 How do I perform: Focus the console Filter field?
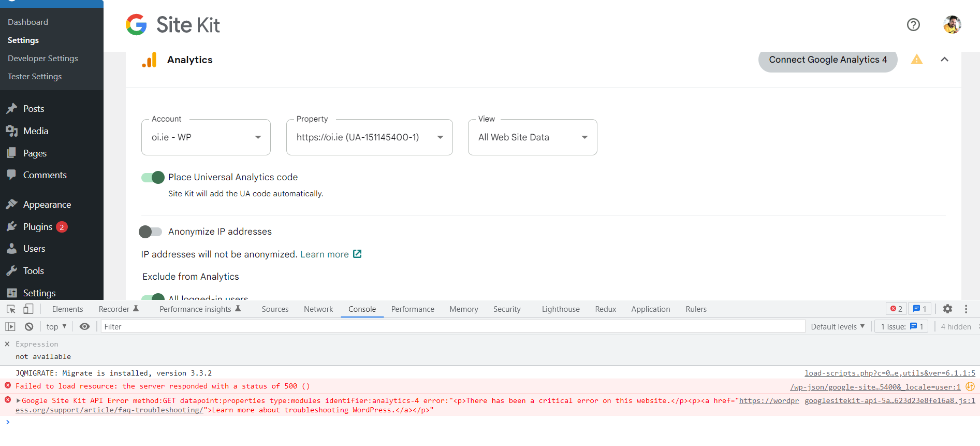(x=453, y=326)
